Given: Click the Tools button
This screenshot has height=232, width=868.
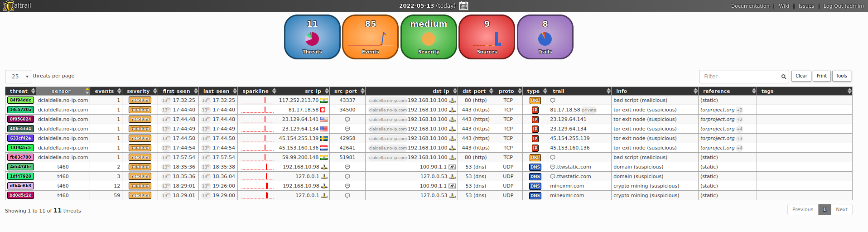Looking at the screenshot, I should click(841, 76).
